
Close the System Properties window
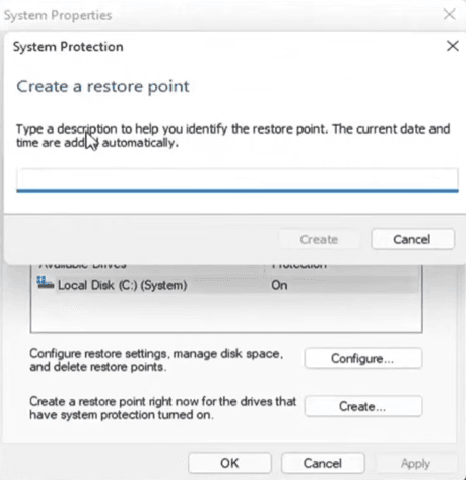click(450, 14)
